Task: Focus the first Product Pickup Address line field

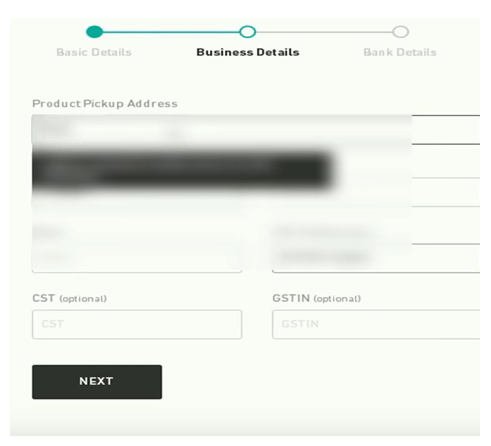Action: 256,130
